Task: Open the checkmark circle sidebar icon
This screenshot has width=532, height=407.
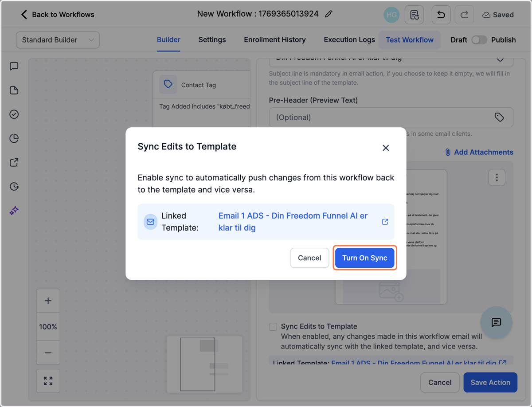Action: tap(14, 114)
